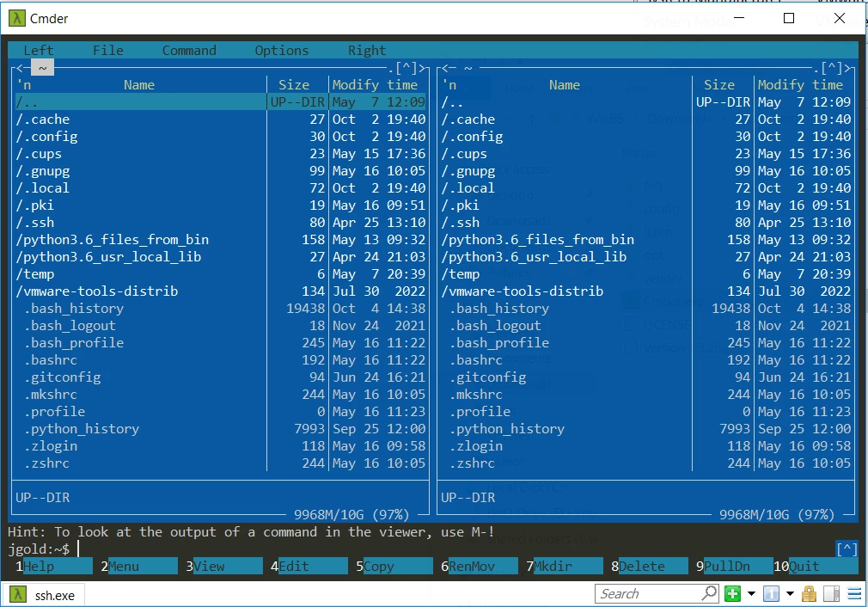Click the right panel forward '>' arrow
The height and width of the screenshot is (607, 868).
(847, 68)
